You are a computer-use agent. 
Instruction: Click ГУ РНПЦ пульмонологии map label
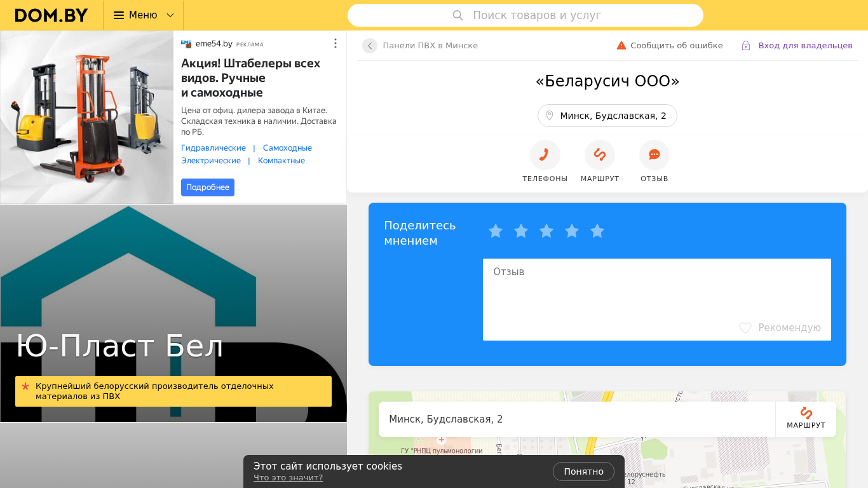(442, 451)
